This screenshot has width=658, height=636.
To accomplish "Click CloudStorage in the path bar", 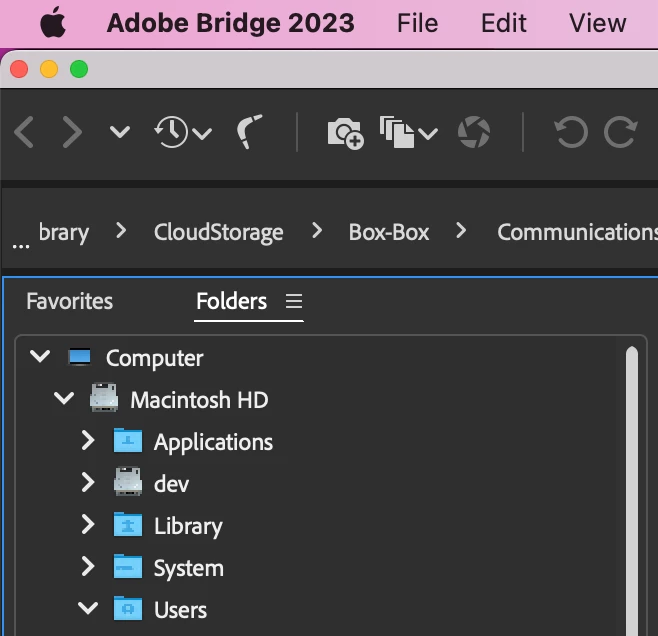I will (x=218, y=232).
